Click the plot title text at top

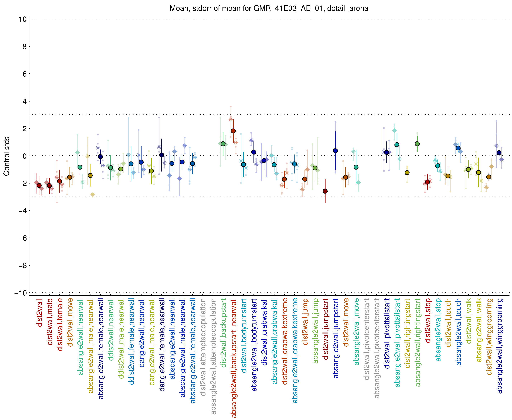(269, 8)
